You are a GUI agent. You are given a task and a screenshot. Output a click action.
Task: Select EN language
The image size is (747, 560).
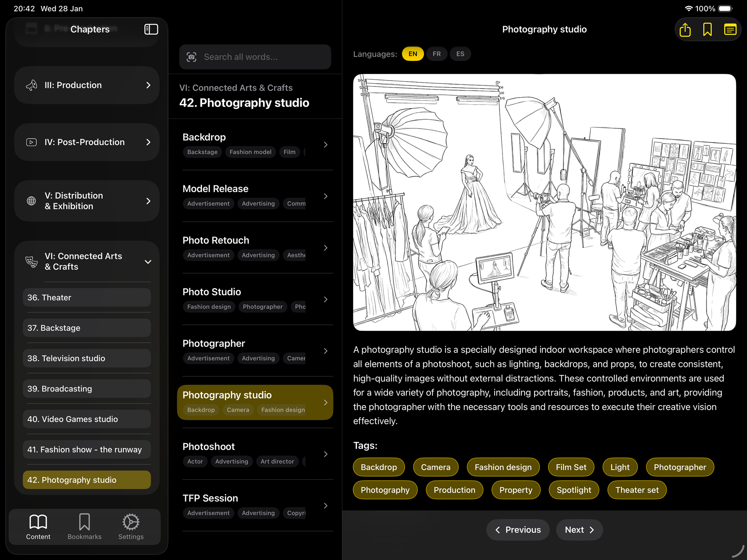pyautogui.click(x=413, y=54)
